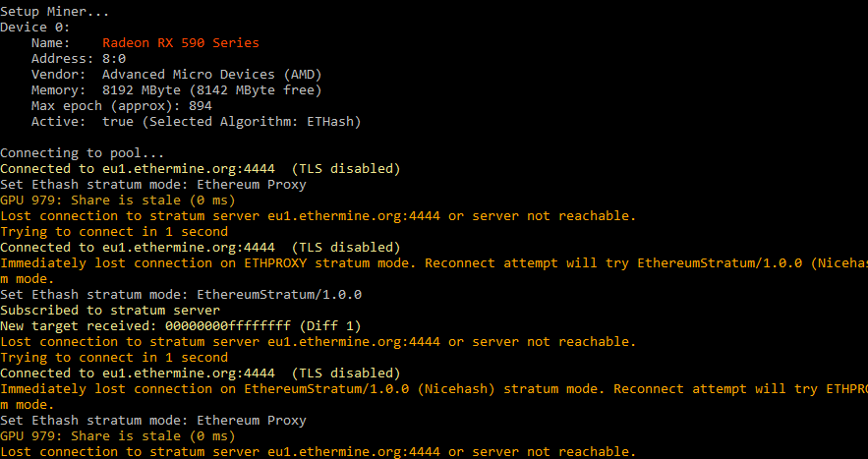Click Advanced Micro Devices (AMD) vendor text
868x459 pixels.
211,75
